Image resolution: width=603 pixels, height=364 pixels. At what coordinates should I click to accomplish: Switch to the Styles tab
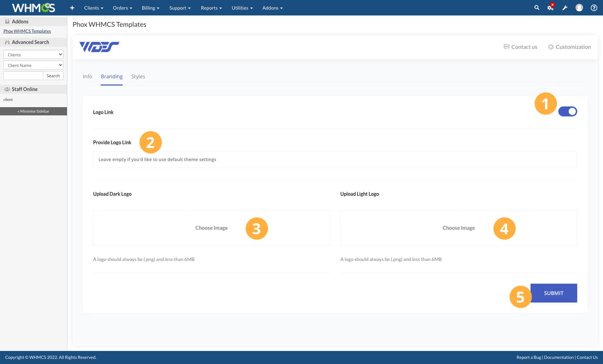click(x=138, y=76)
